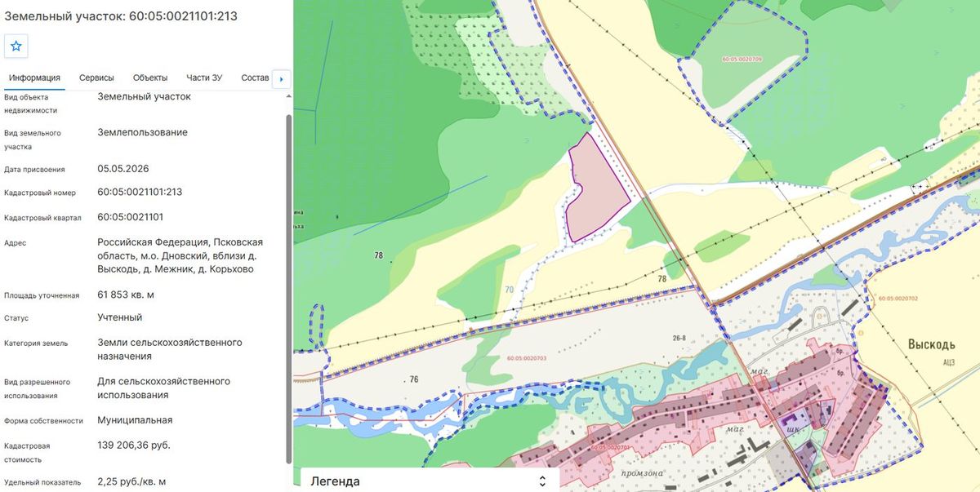980x492 pixels.
Task: Click the cadastral cost 139 206,36 руб.
Action: pyautogui.click(x=134, y=445)
